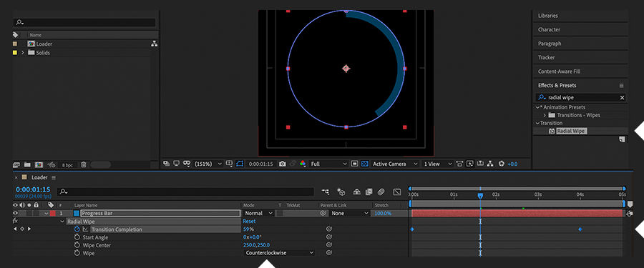This screenshot has height=268, width=644.
Task: Adjust exposure value +0.0
Action: (512, 164)
